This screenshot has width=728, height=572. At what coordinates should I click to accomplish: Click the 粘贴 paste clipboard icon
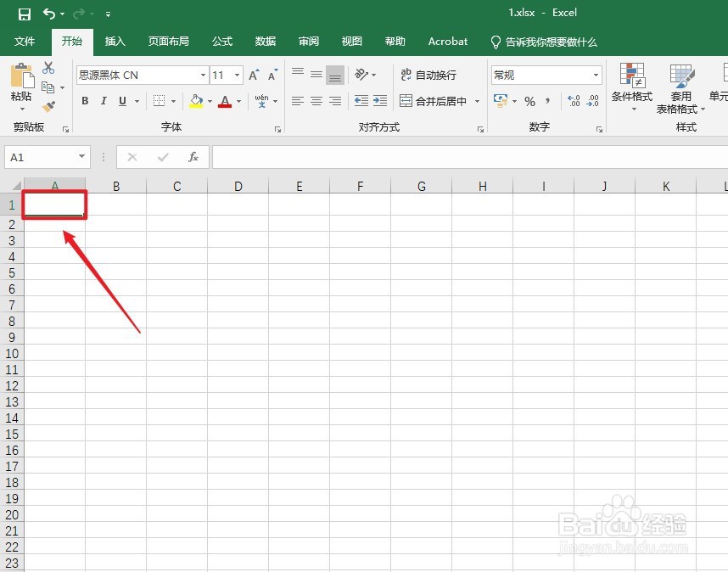tap(21, 76)
